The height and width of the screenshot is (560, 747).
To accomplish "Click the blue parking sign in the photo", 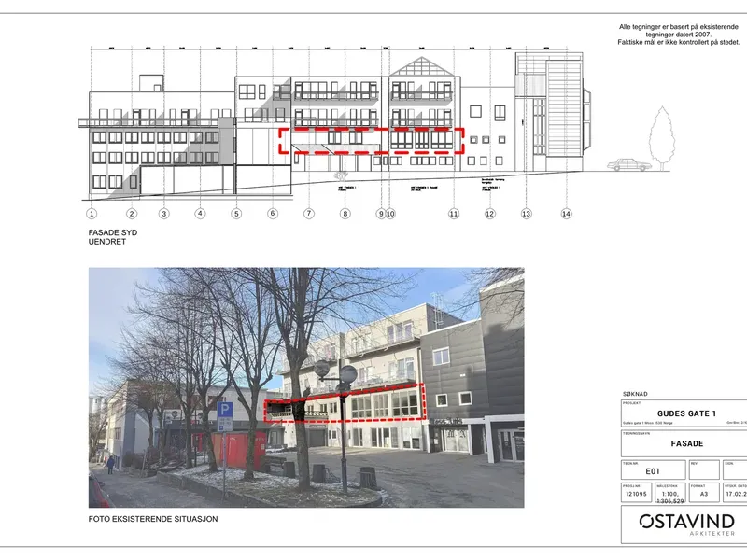I will click(225, 411).
